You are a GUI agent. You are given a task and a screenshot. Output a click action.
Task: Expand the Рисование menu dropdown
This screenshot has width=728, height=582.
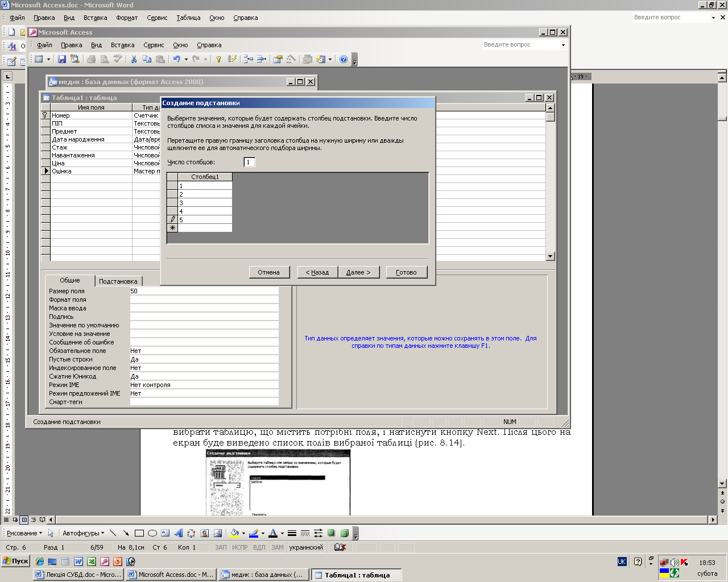24,533
